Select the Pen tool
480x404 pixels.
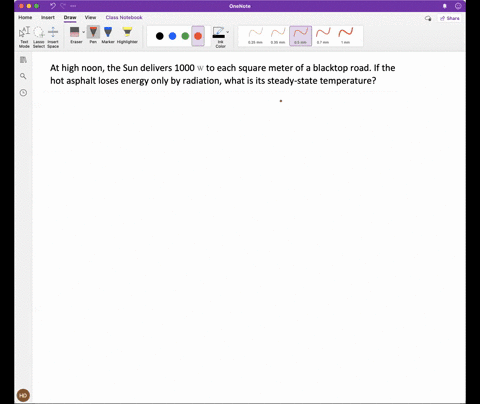pos(93,35)
